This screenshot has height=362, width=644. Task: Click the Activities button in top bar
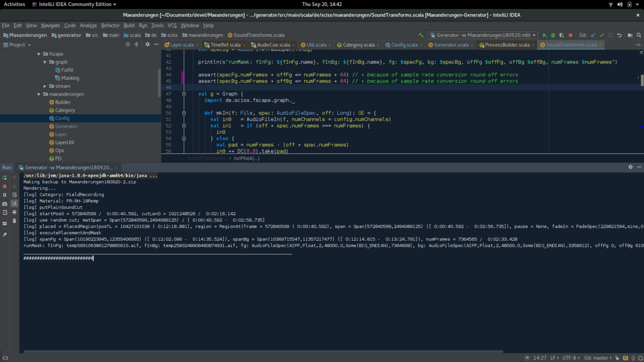(x=14, y=4)
